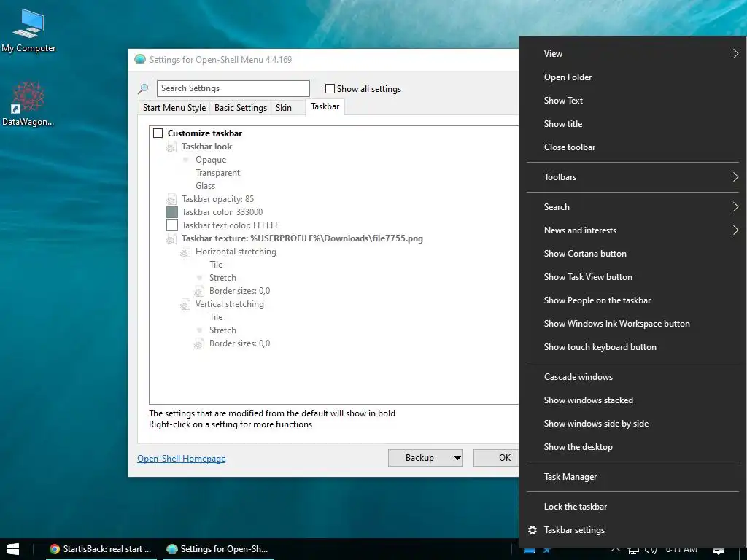Choose Stretch under Horizontal stretching
Image resolution: width=747 pixels, height=560 pixels.
(222, 278)
